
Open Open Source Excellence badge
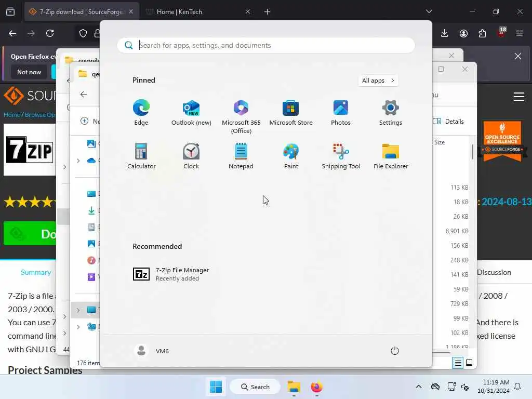(502, 140)
